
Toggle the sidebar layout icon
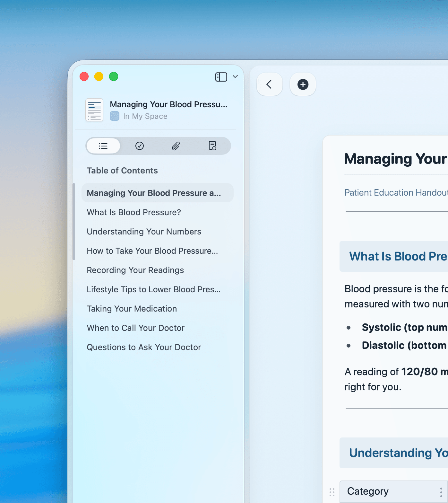point(221,77)
